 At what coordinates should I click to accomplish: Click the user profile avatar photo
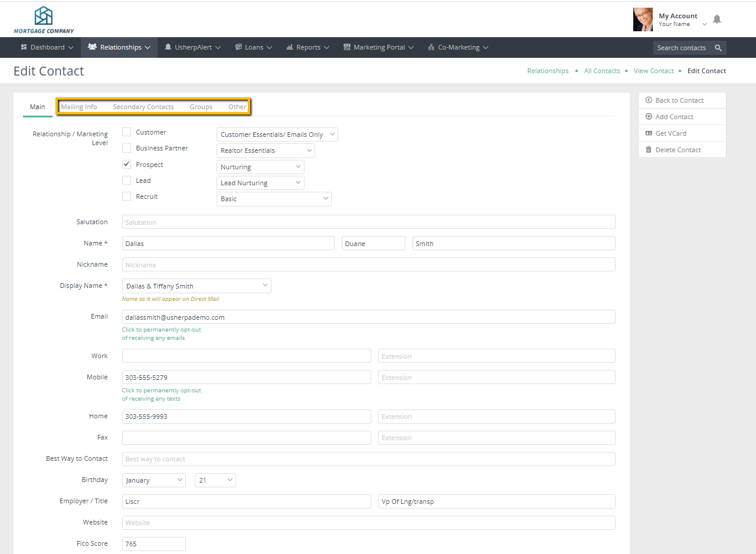coord(643,19)
